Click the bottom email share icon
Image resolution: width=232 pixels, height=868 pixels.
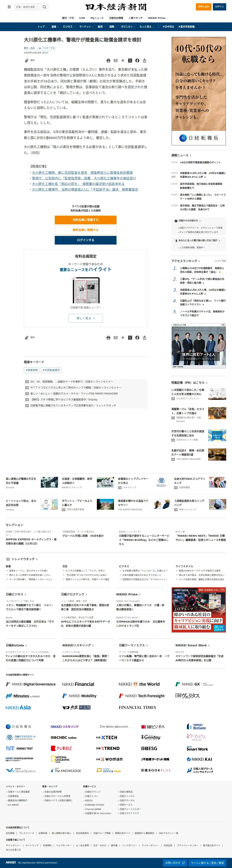pos(115,338)
